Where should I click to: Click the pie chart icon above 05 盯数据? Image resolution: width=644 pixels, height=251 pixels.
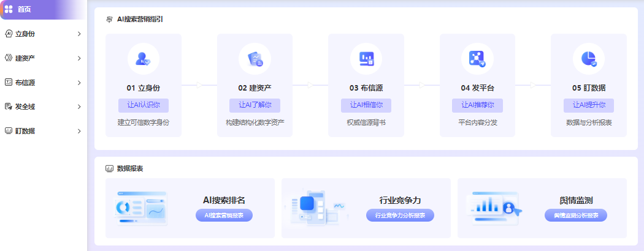point(589,59)
